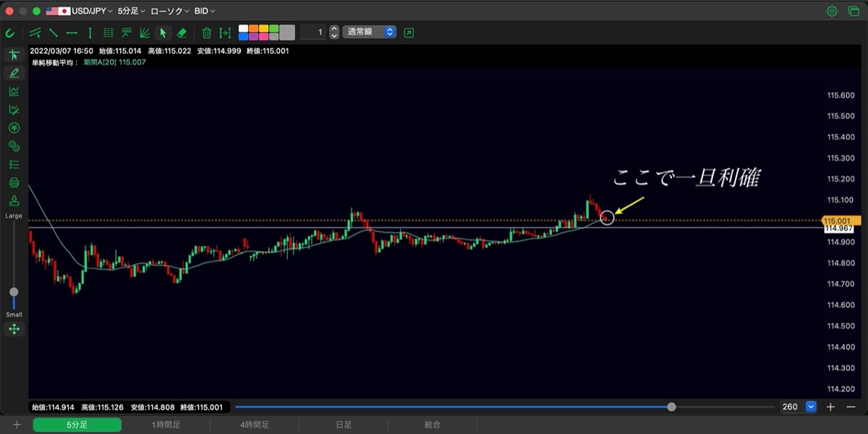Click the four-arrow move icon

pos(14,329)
